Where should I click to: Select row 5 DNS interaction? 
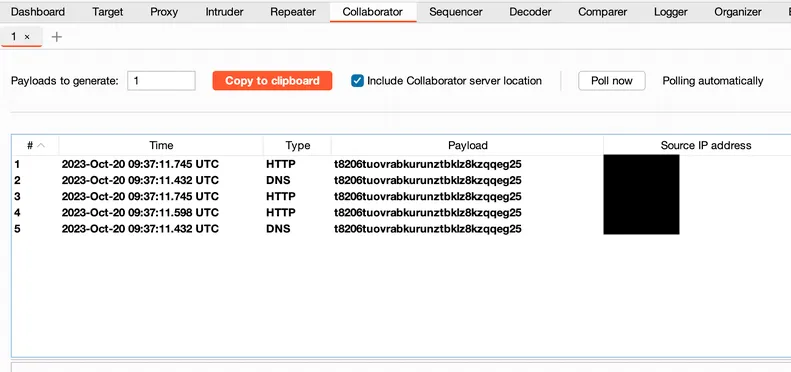tap(402, 229)
